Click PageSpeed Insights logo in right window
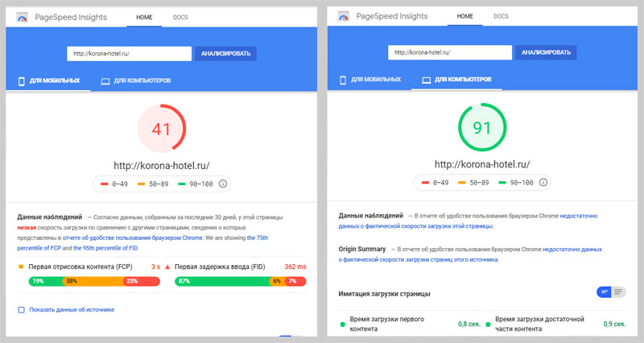This screenshot has width=644, height=343. (344, 16)
